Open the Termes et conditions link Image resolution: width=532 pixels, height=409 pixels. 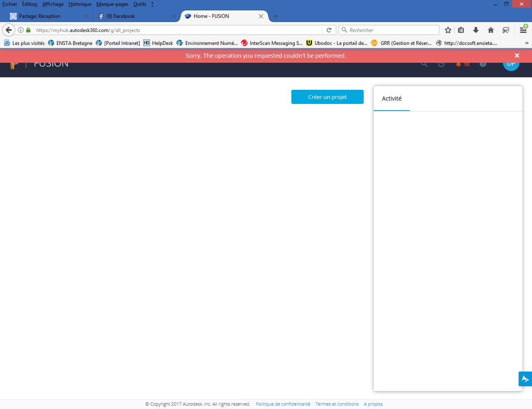(x=337, y=404)
